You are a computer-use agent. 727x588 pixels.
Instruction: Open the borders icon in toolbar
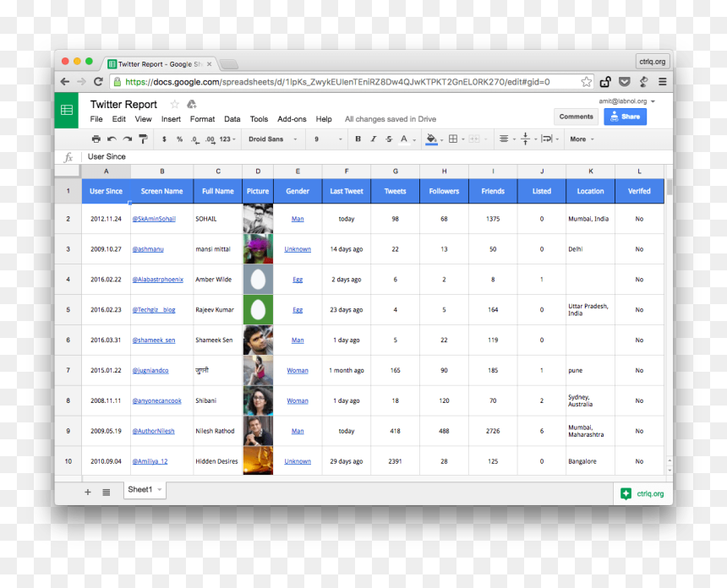453,139
